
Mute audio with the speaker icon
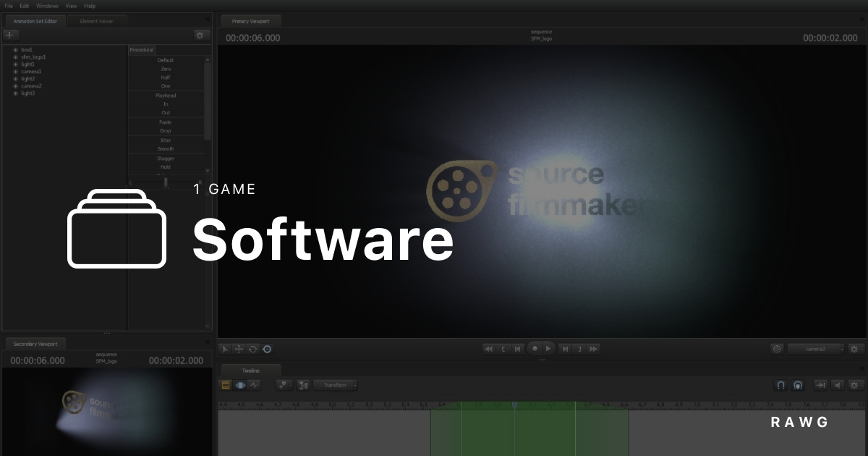pos(838,385)
